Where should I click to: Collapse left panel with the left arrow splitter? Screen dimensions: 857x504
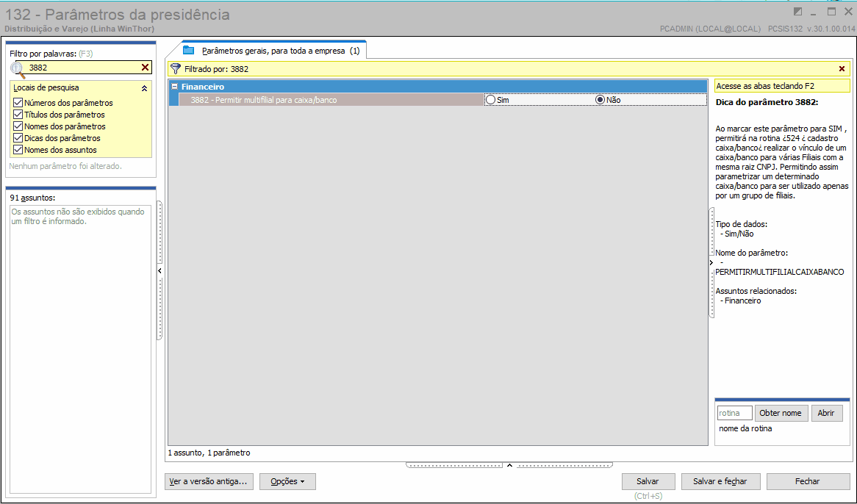159,270
